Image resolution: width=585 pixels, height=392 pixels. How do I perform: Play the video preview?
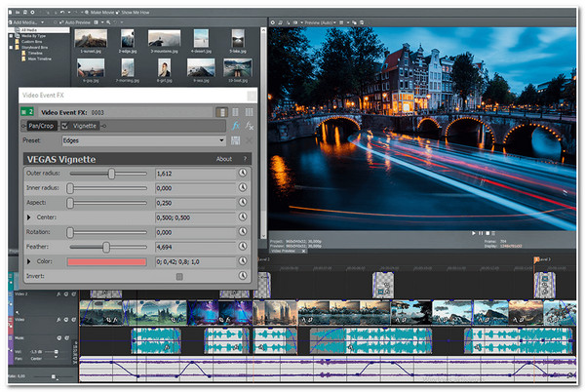pos(474,233)
